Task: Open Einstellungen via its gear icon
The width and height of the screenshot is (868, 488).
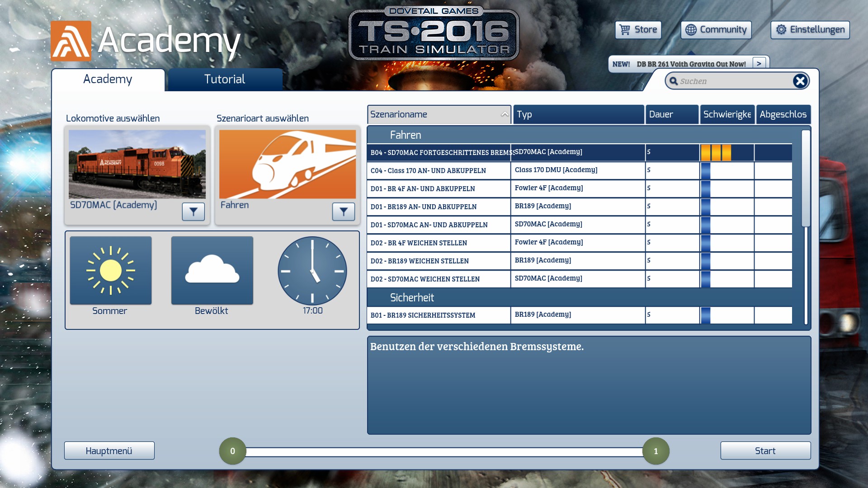Action: tap(781, 30)
